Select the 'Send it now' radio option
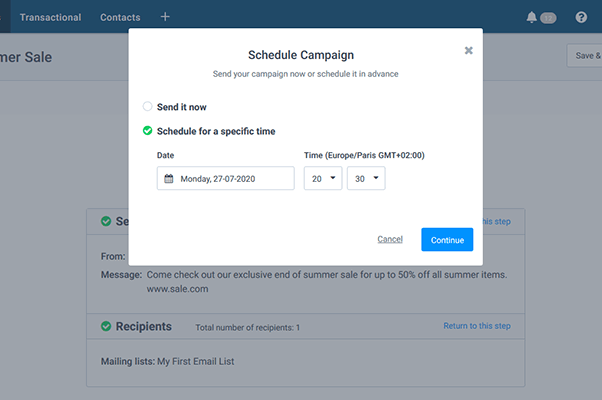Viewport: 602px width, 400px height. (148, 106)
